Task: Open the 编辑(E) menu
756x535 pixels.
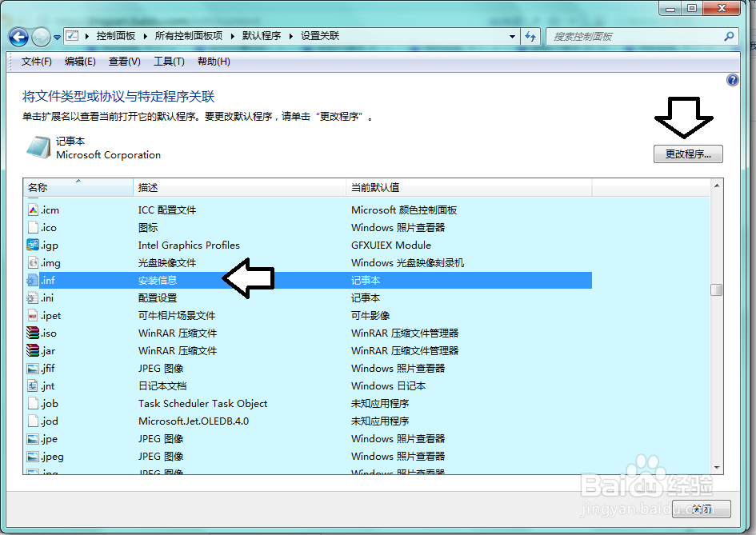Action: [80, 62]
